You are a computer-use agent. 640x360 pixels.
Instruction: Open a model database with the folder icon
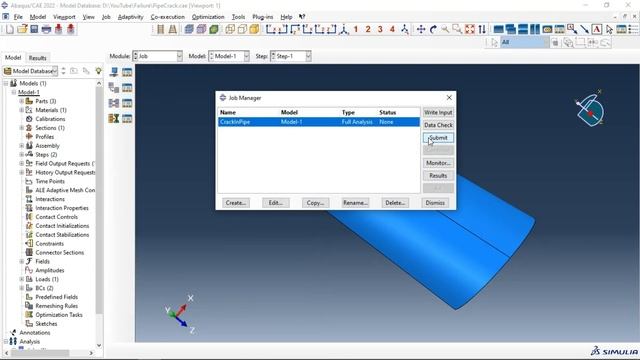22,29
